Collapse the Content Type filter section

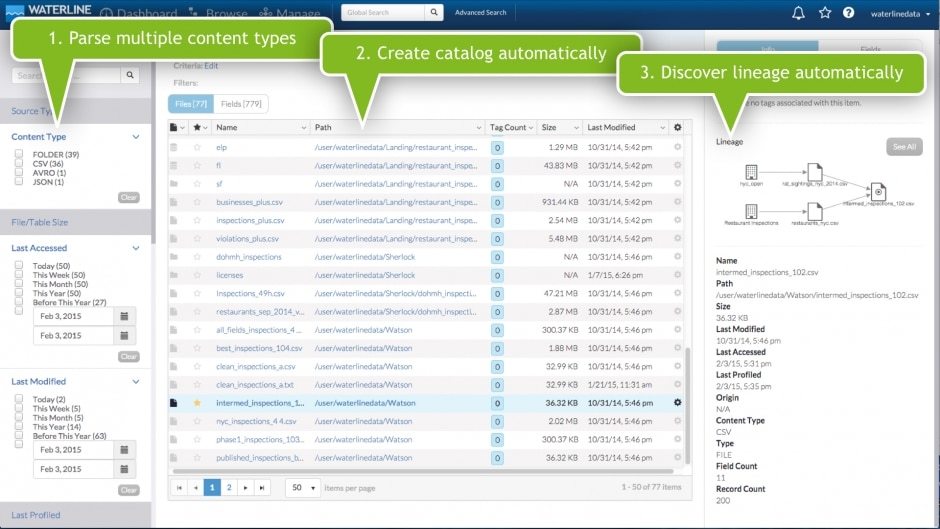(x=135, y=137)
